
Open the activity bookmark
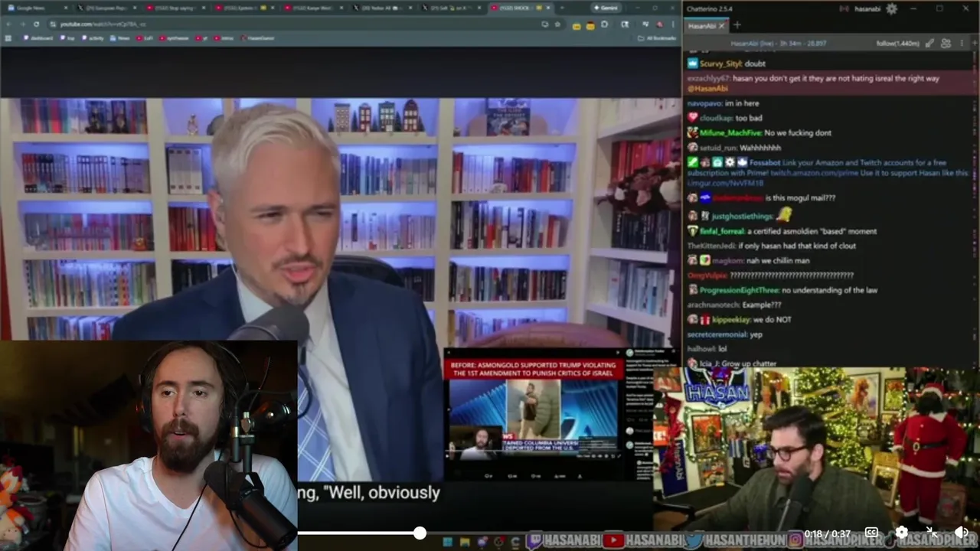tap(92, 37)
